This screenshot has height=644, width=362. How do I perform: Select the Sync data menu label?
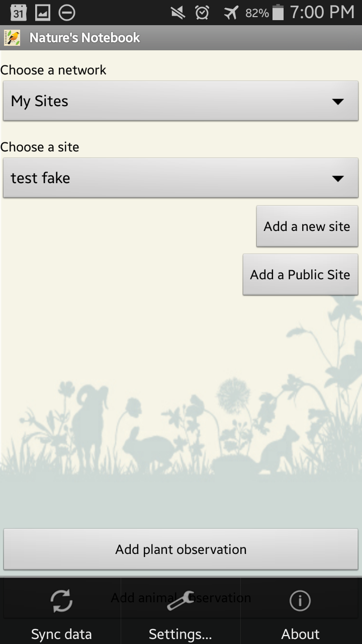tap(61, 634)
